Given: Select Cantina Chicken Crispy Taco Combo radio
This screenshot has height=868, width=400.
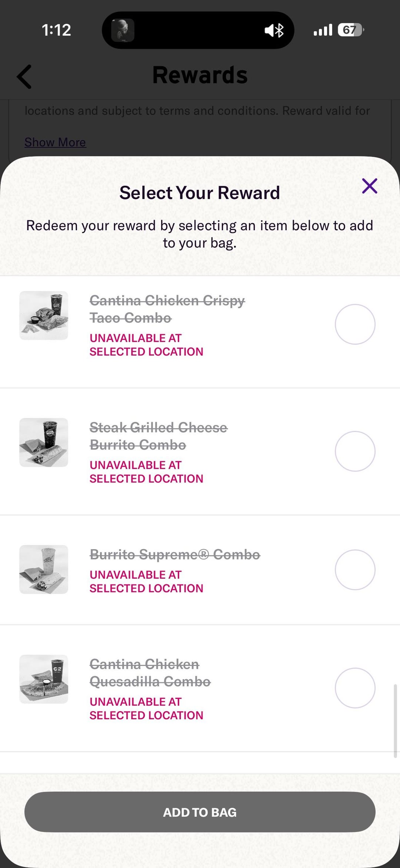Looking at the screenshot, I should (355, 324).
